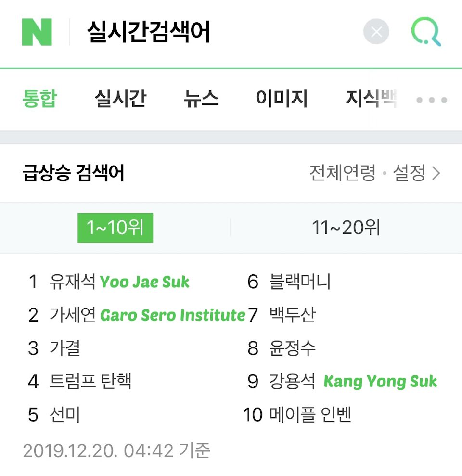Viewport: 462px width, 476px height.
Task: Go to the 이미지 tab
Action: [x=282, y=98]
